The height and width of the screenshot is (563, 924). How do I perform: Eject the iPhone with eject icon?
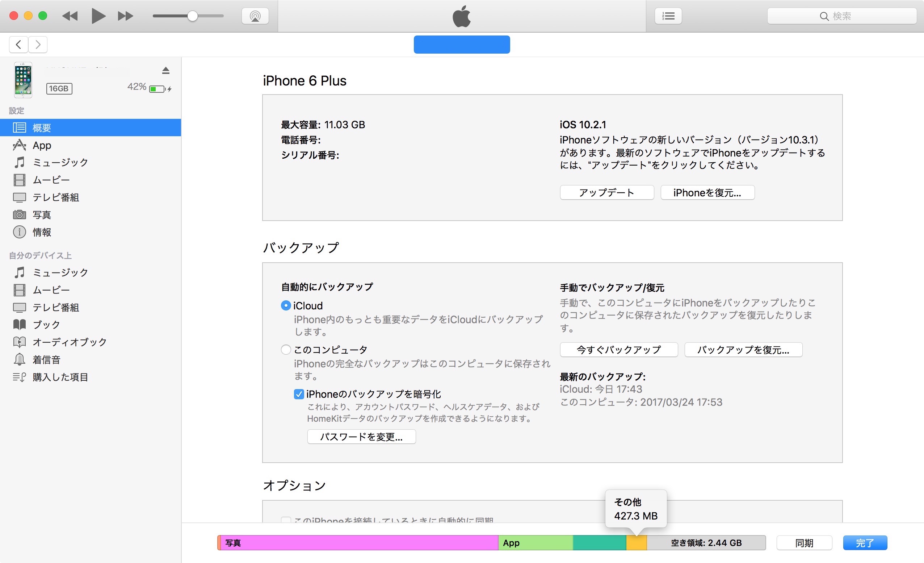tap(166, 70)
